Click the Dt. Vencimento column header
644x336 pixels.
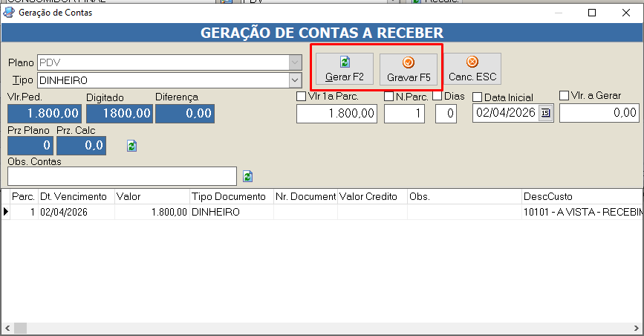pyautogui.click(x=74, y=196)
